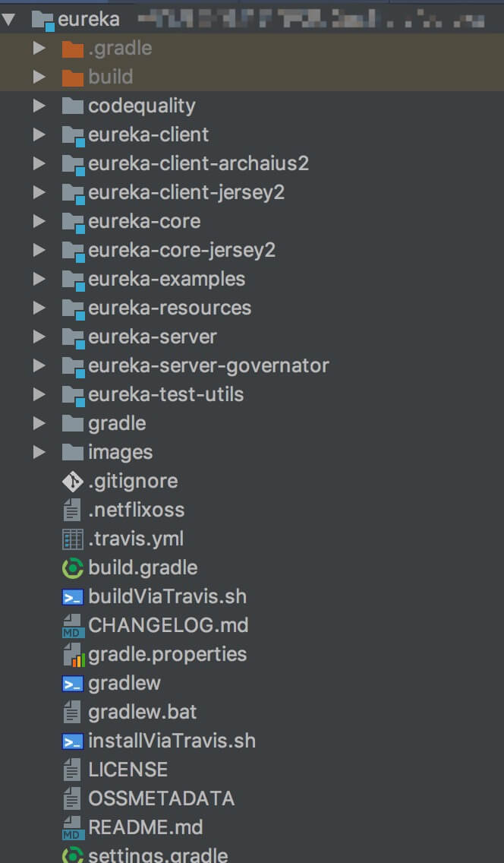Expand the eureka-client module arrow
Screen dimensions: 504x863
(x=39, y=134)
